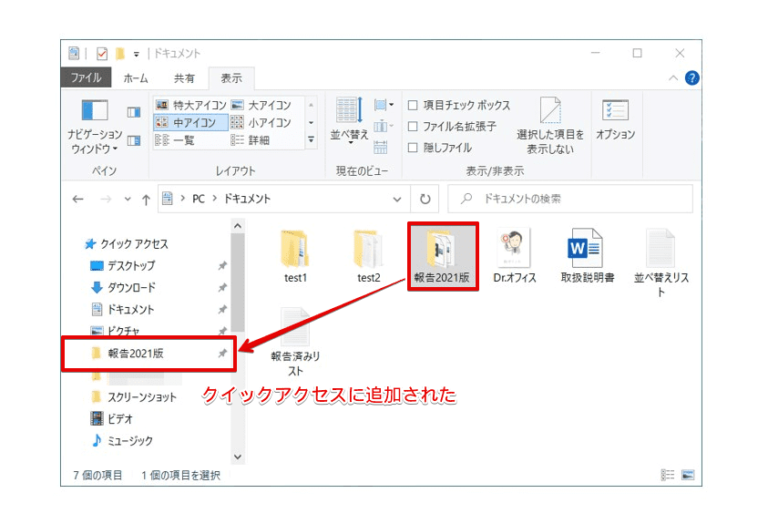
Task: Open the ファイル menu tab
Action: [x=86, y=78]
